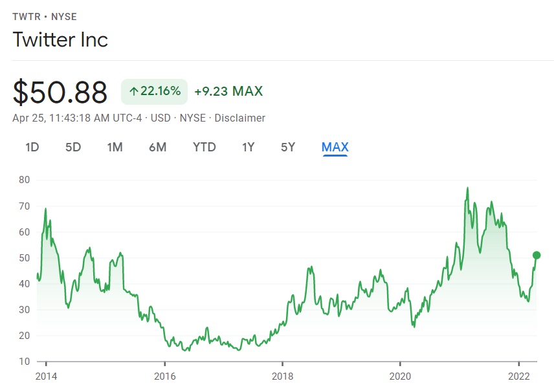Click the 60 y-axis label

(25, 232)
